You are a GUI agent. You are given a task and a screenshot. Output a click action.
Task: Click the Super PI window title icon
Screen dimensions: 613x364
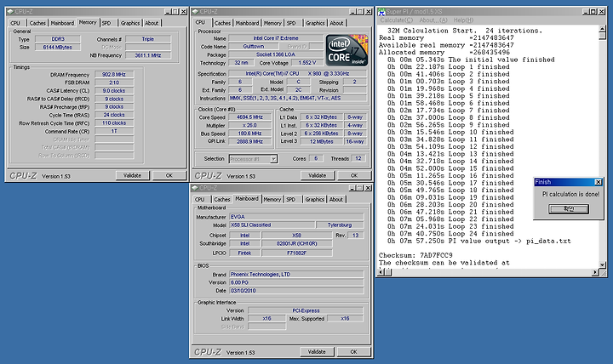click(381, 12)
